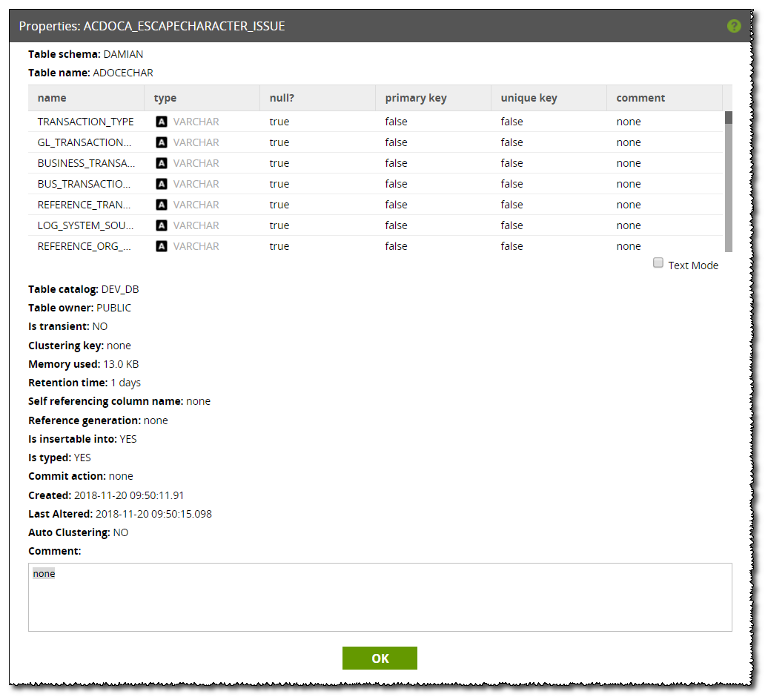Screen dimensions: 768x700
Task: Click the Is transient value NO
Action: 100,327
